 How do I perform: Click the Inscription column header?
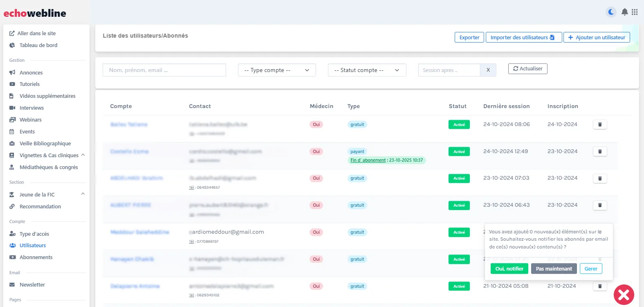click(x=563, y=106)
